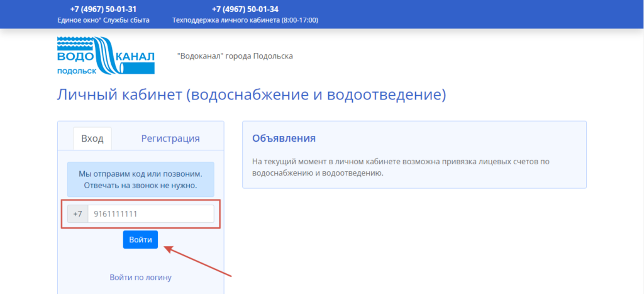Click the announcement text about лицевых счетов
The width and height of the screenshot is (644, 294).
pos(401,167)
